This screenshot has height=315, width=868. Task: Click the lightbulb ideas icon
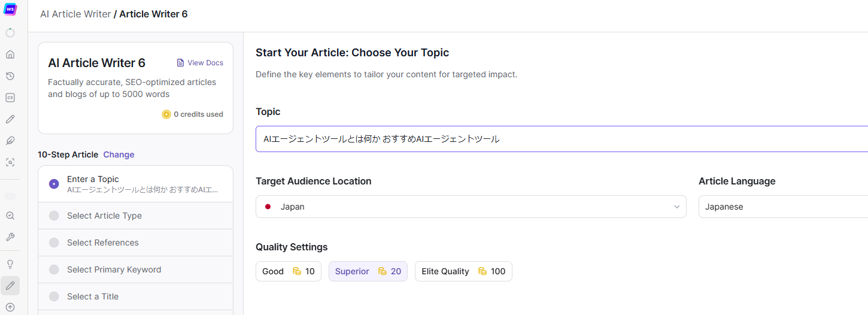coord(10,264)
